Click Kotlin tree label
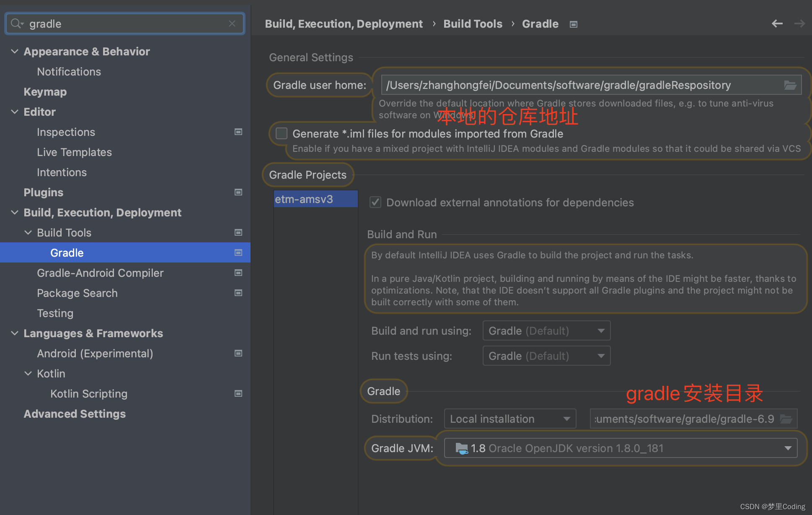This screenshot has width=812, height=515. coord(51,373)
